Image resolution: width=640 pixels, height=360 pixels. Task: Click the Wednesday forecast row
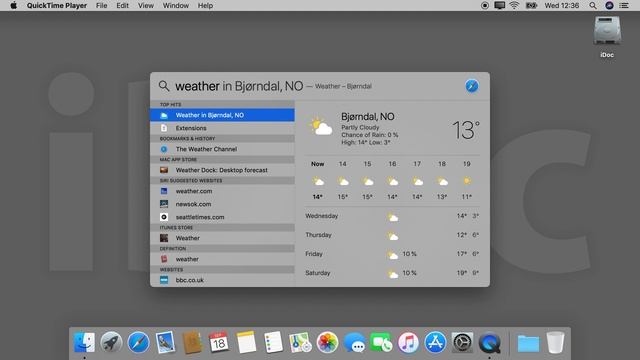(x=392, y=216)
